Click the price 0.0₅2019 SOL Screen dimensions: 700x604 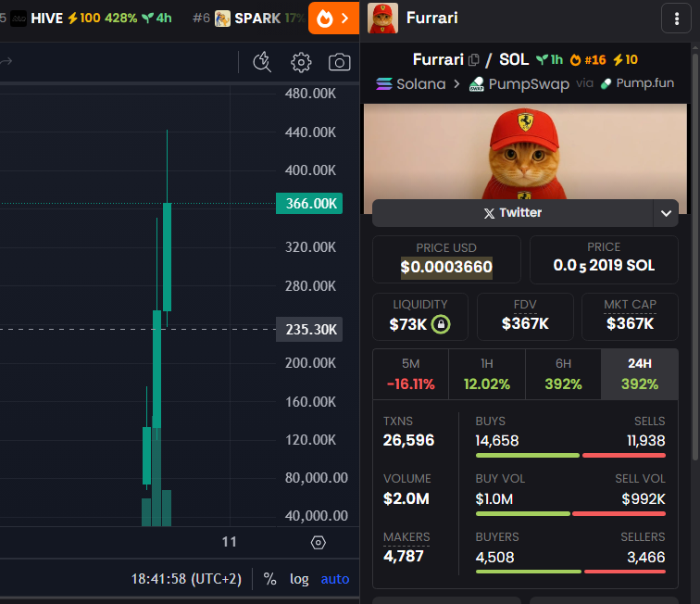(604, 265)
